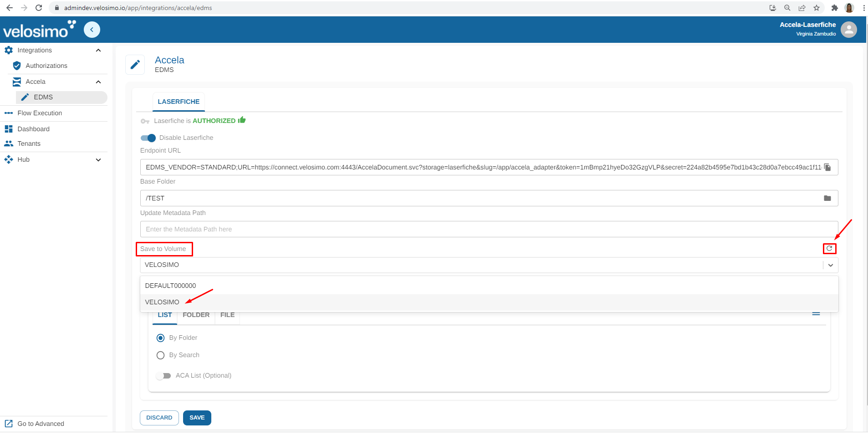Choose VELOSIMO option in the volume list
Image resolution: width=868 pixels, height=435 pixels.
coord(489,302)
